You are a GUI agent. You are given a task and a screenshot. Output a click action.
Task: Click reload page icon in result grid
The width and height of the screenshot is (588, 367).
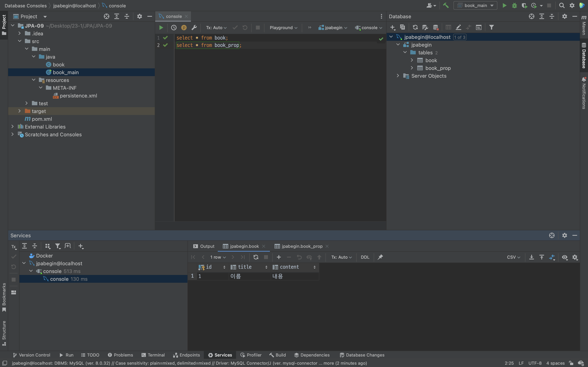[x=256, y=257]
